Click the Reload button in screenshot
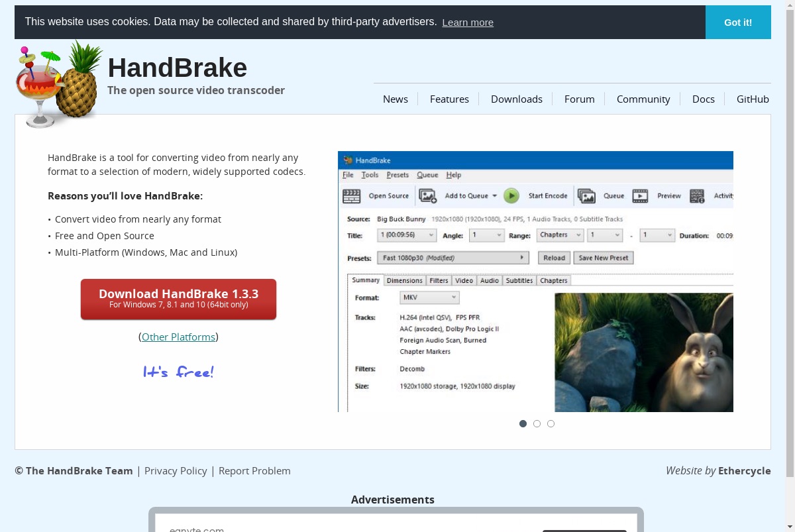This screenshot has height=532, width=795. point(554,258)
